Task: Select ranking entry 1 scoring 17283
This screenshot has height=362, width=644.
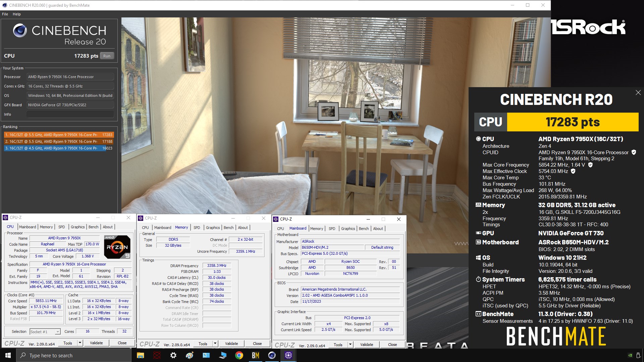Action: tap(59, 135)
